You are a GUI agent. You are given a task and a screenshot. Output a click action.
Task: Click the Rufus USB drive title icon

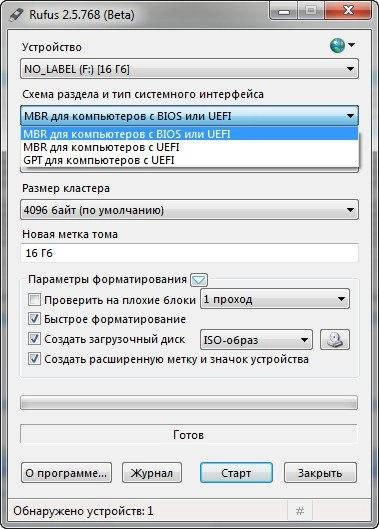click(x=17, y=15)
